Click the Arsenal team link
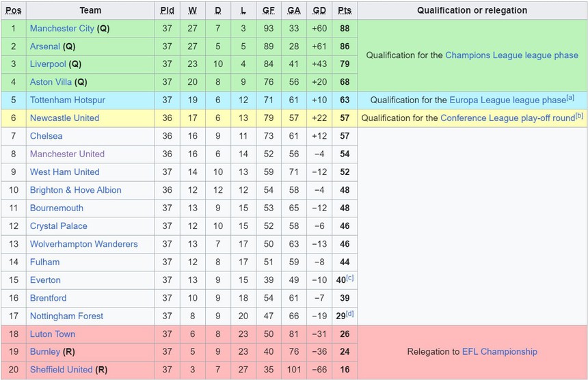The height and width of the screenshot is (380, 588). (44, 46)
